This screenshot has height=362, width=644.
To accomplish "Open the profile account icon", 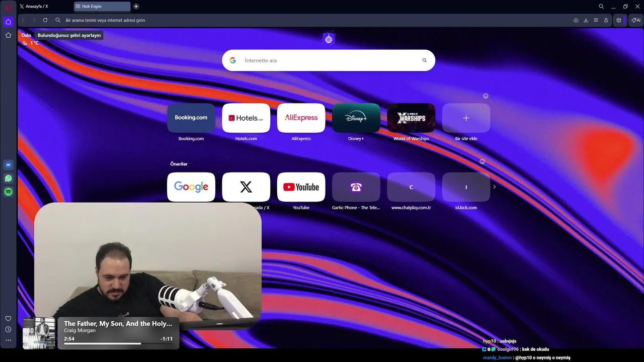I will pyautogui.click(x=606, y=20).
